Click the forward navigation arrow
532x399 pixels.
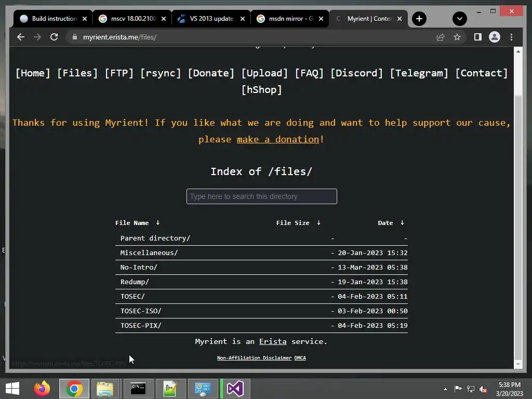point(37,37)
